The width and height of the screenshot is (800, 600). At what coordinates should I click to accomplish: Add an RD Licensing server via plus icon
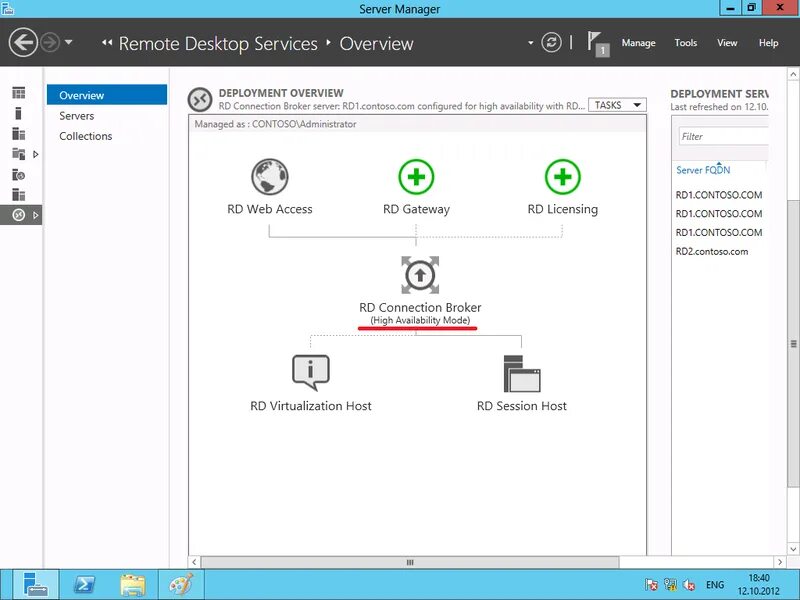pyautogui.click(x=562, y=177)
